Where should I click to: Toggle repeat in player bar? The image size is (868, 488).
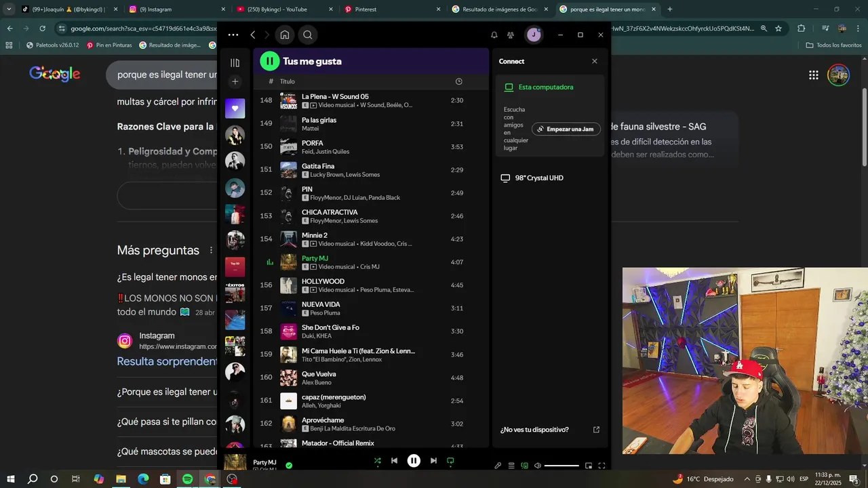[450, 461]
